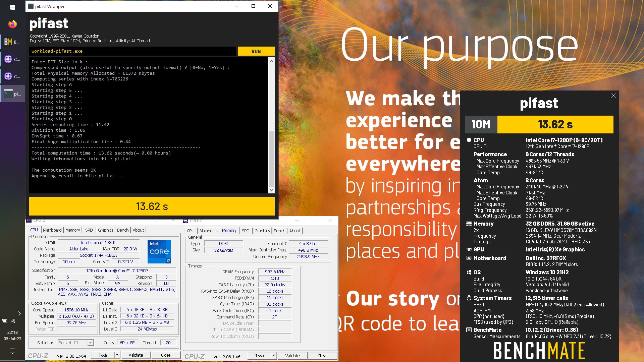Select the pifast taskbar item
The image size is (644, 362).
click(x=12, y=94)
